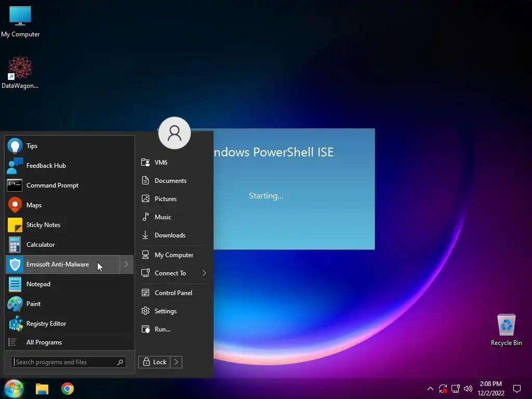Open the power options arrow beside Lock
The height and width of the screenshot is (399, 532).
[x=176, y=362]
